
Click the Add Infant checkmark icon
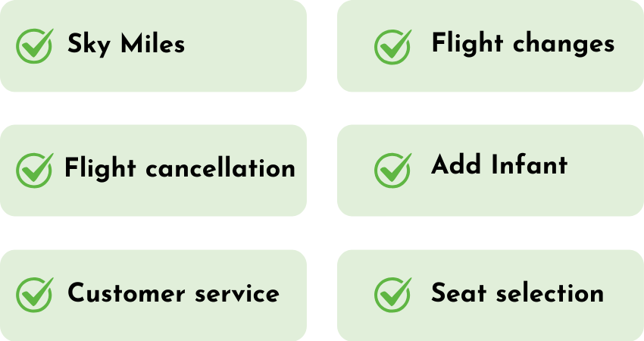(392, 170)
